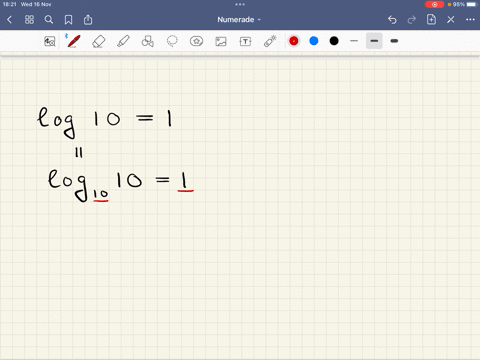Undo the last stroke
This screenshot has width=480, height=360.
coord(392,20)
